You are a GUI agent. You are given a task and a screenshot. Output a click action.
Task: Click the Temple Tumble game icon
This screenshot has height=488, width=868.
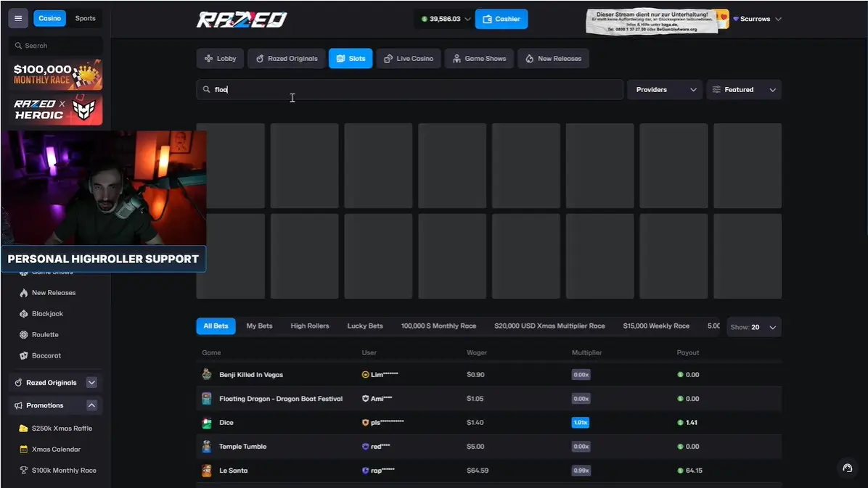[x=207, y=447]
